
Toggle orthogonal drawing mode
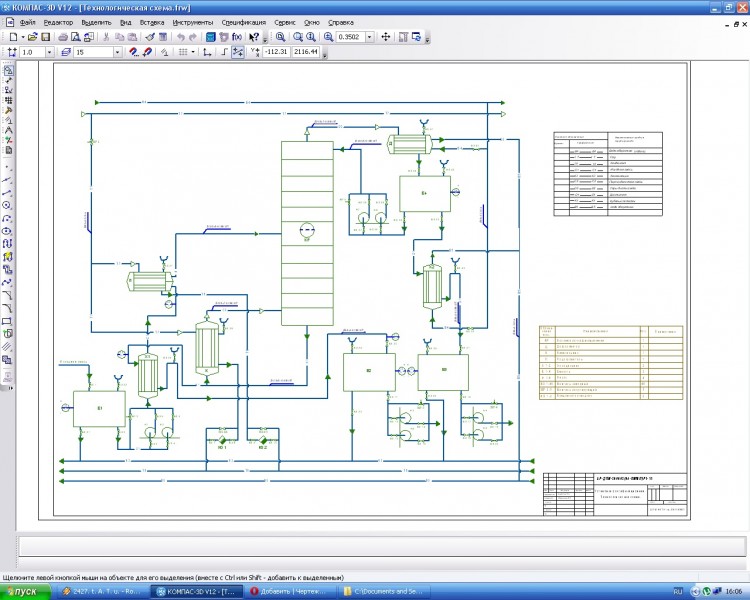click(224, 52)
